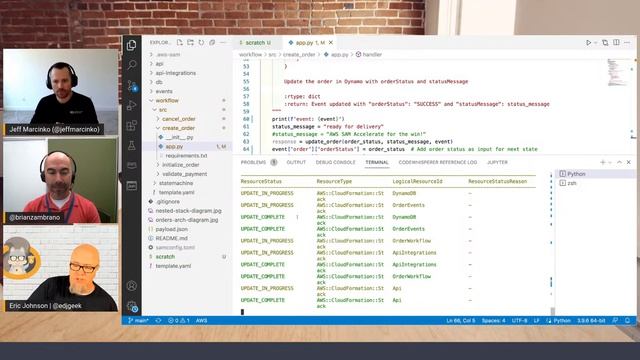The image size is (640, 360).
Task: Click AWS connection item in status bar
Action: pos(201,321)
